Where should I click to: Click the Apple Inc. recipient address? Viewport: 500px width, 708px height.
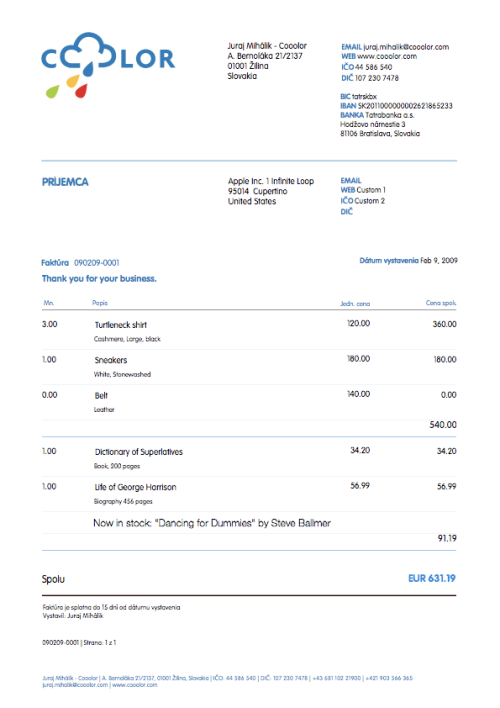271,191
